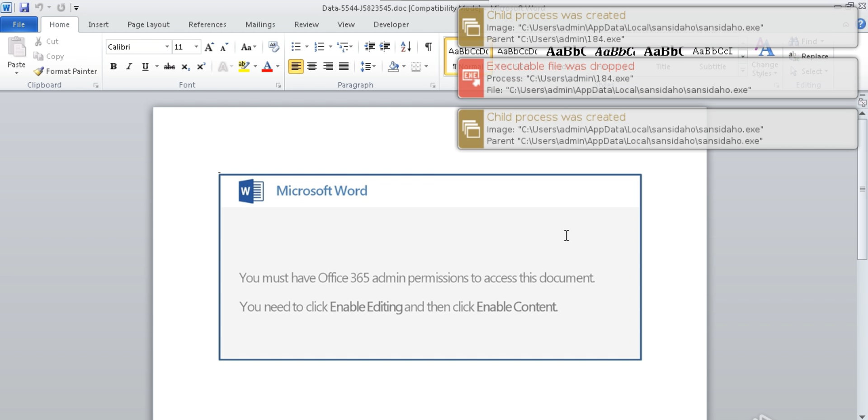Click the Bullets list icon
Image resolution: width=868 pixels, height=420 pixels.
(x=296, y=47)
